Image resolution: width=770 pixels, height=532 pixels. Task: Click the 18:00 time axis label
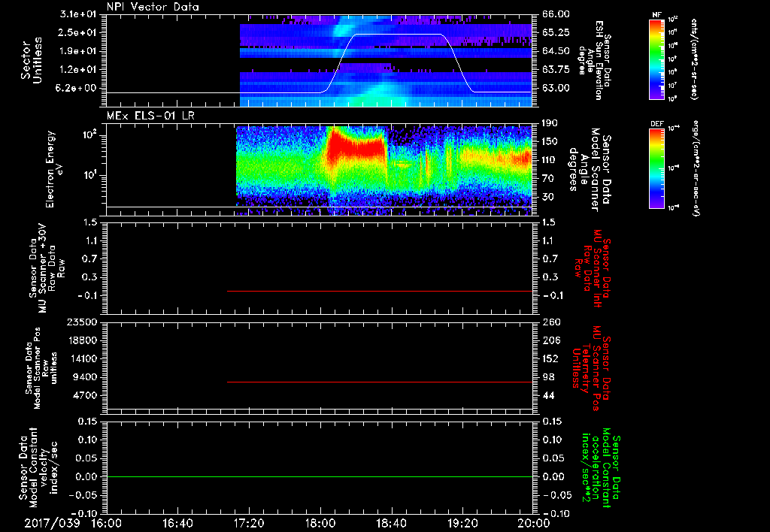tap(320, 523)
